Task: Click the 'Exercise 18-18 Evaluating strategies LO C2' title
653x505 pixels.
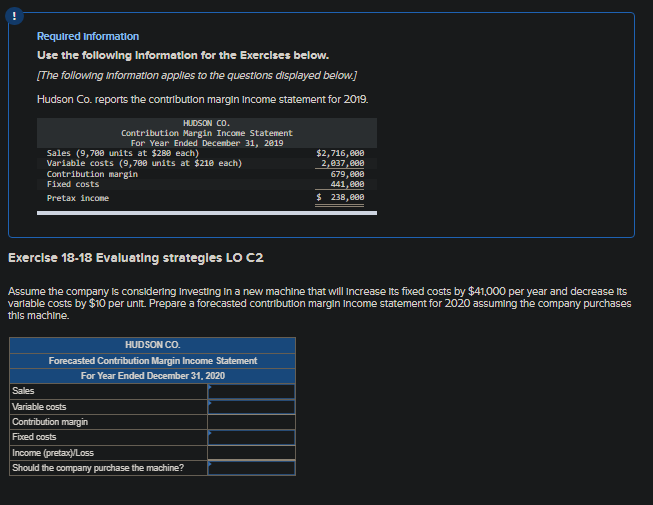Action: click(136, 258)
